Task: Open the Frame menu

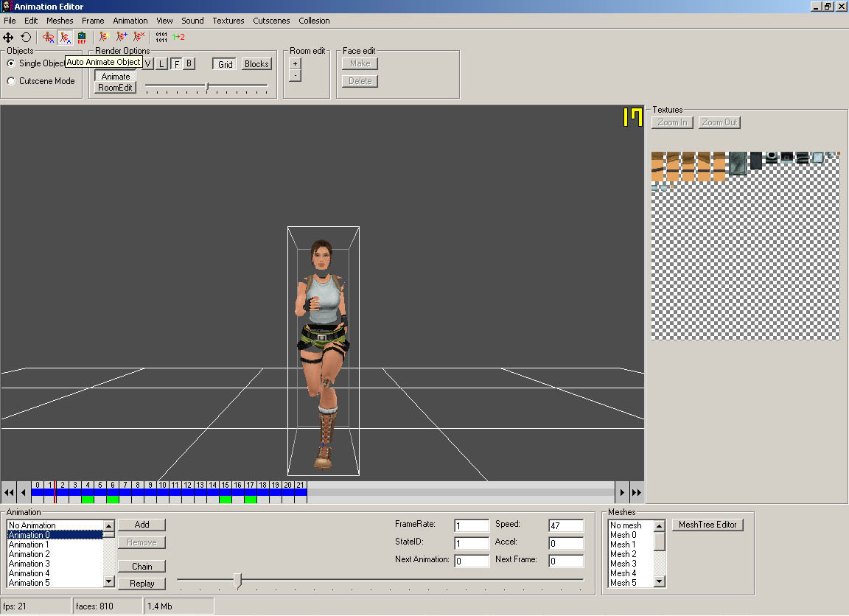Action: [93, 21]
